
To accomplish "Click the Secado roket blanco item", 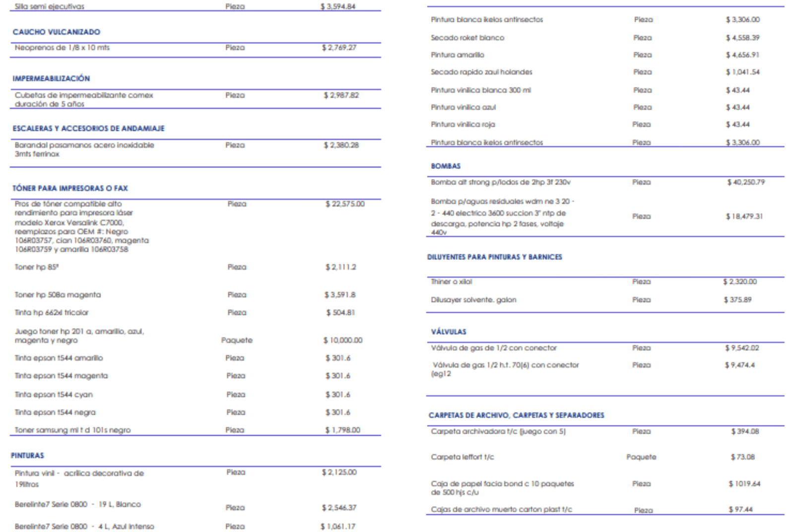I will tap(467, 38).
